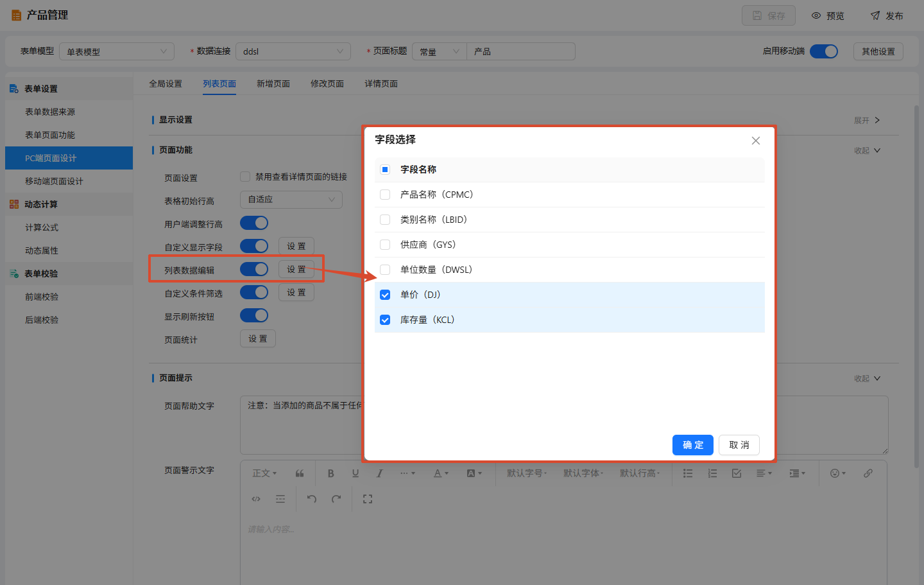This screenshot has width=924, height=585.
Task: Insert a bulleted list
Action: click(688, 473)
